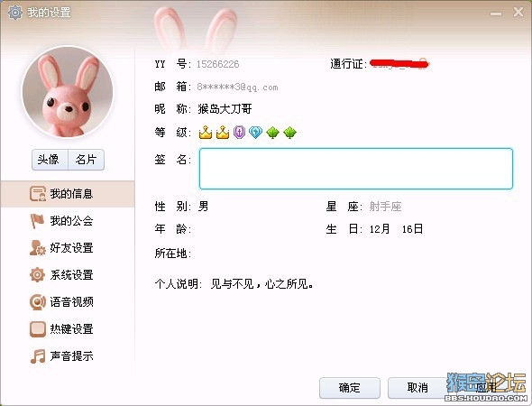Click the first gold crown level icon

(206, 132)
